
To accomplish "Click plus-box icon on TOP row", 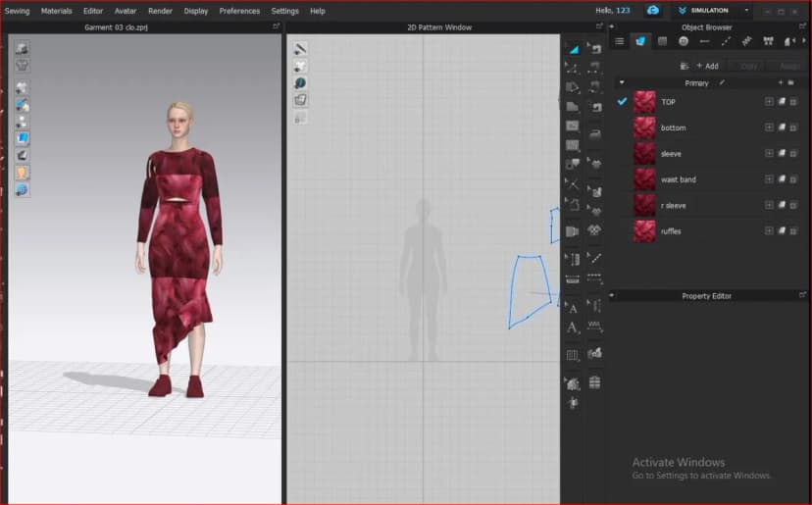I will (x=769, y=102).
